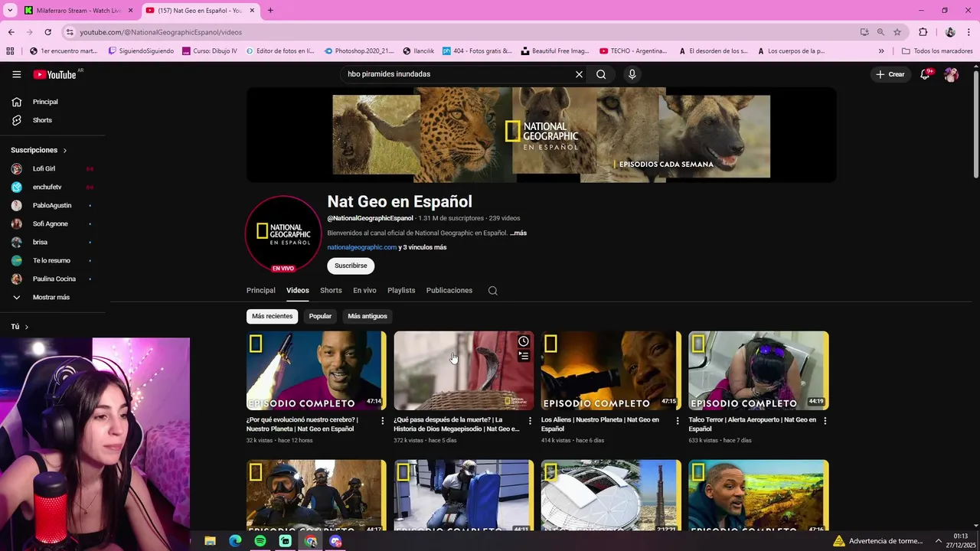Open Microsoft Edge from taskbar

(x=235, y=541)
